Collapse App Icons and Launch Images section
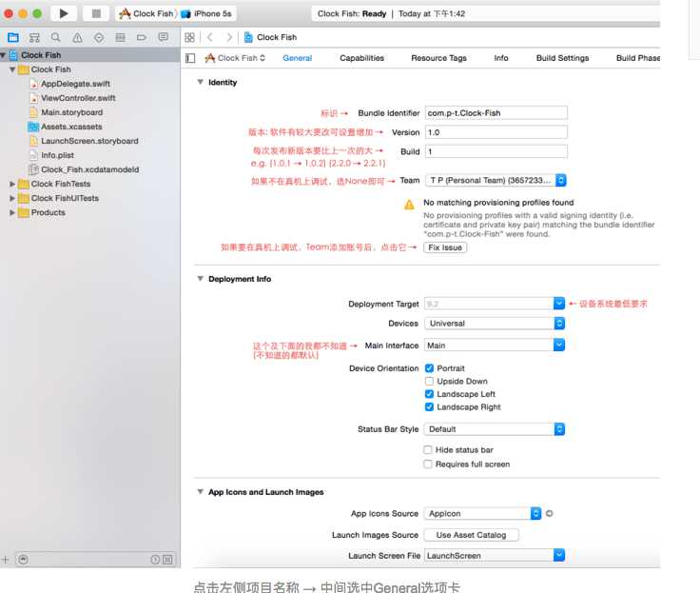 click(201, 491)
